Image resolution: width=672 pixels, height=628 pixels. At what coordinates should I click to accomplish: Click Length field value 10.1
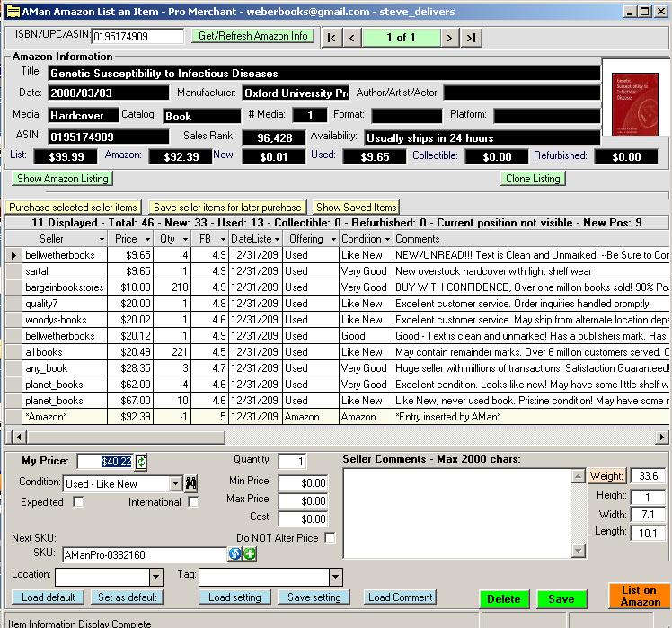pyautogui.click(x=648, y=533)
